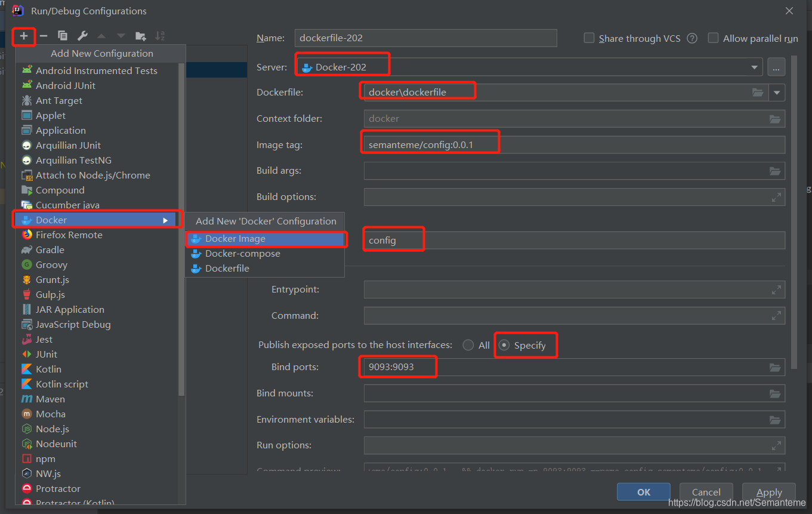This screenshot has width=812, height=514.
Task: Close the Run/Debug Configurations dialog
Action: pos(789,11)
